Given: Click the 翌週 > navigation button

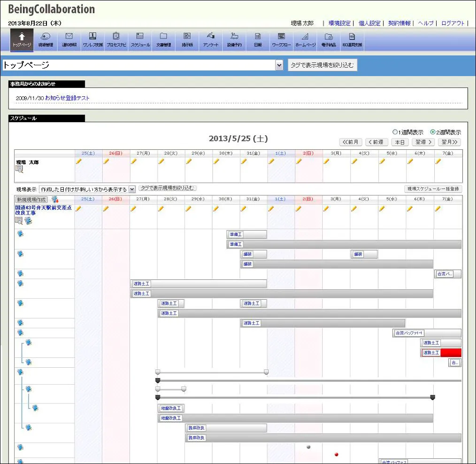Looking at the screenshot, I should coord(423,142).
